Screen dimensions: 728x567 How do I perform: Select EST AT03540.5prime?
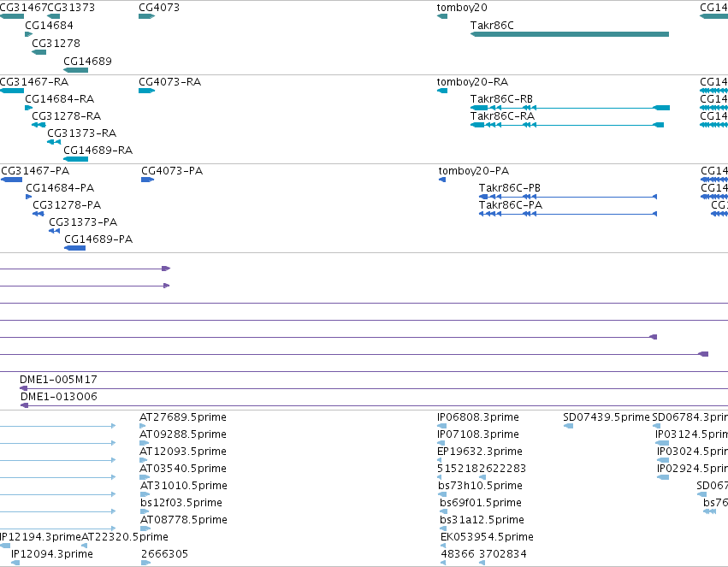pyautogui.click(x=145, y=477)
